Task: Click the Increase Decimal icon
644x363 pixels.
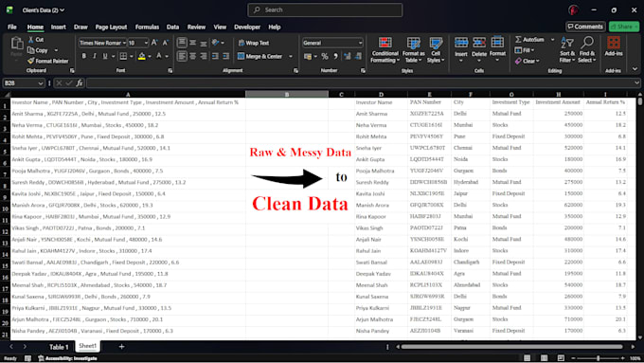Action: click(x=348, y=56)
